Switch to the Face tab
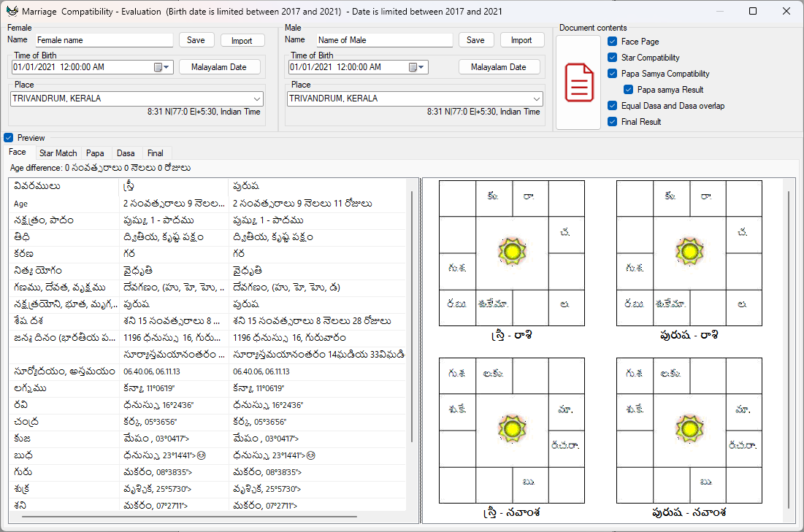The image size is (804, 532). (x=18, y=153)
